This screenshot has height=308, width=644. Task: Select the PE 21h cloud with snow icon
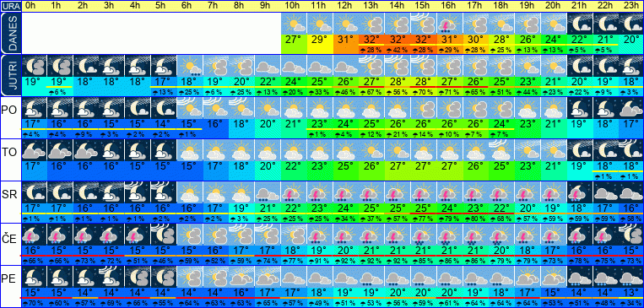pos(579,277)
